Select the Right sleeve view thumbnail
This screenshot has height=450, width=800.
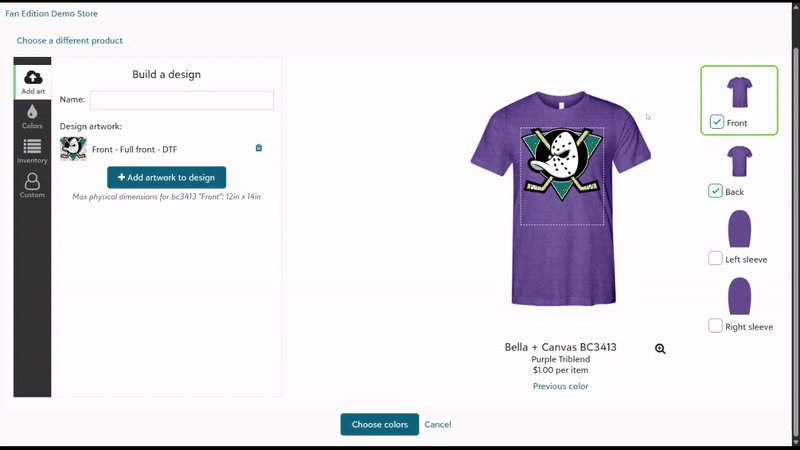739,296
